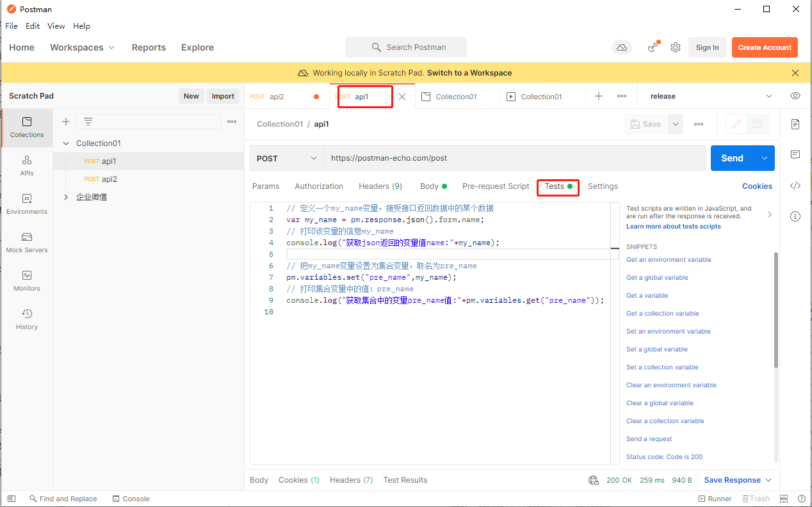812x507 pixels.
Task: Open the Settings gear icon
Action: click(676, 47)
